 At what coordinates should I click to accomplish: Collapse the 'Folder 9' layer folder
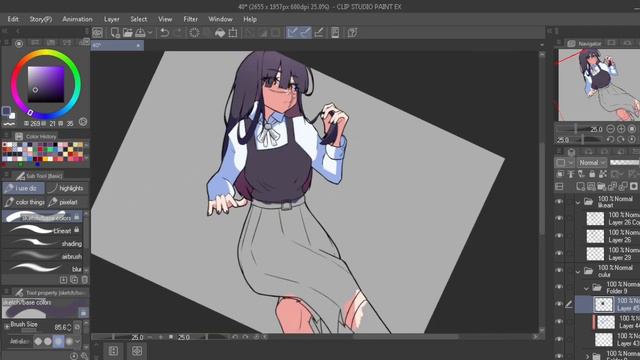pyautogui.click(x=587, y=288)
